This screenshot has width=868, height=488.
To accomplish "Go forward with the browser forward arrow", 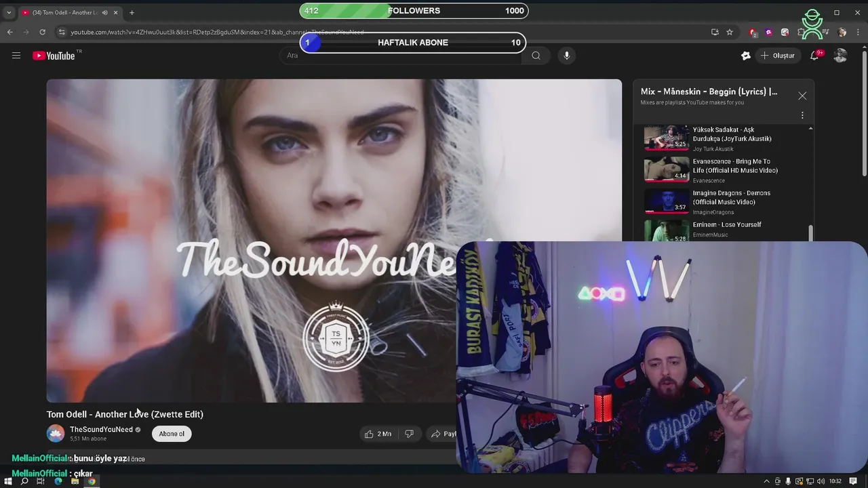I will click(26, 32).
